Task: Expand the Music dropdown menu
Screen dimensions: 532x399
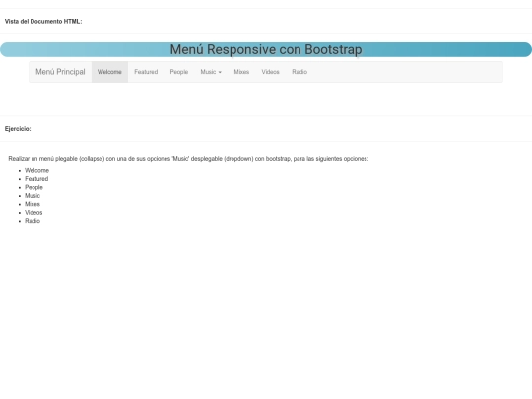Action: 211,72
